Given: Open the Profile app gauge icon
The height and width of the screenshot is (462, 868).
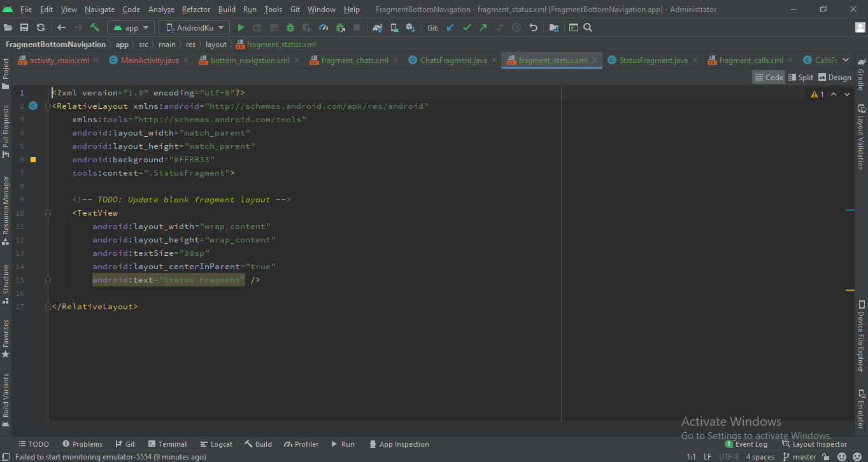Looking at the screenshot, I should (x=324, y=27).
